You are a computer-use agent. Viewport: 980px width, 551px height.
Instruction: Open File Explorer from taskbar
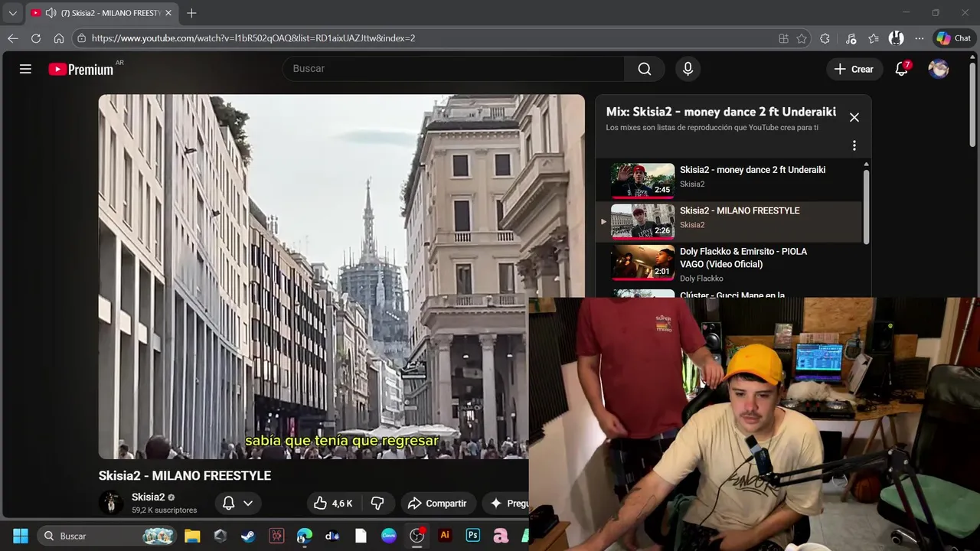coord(192,536)
